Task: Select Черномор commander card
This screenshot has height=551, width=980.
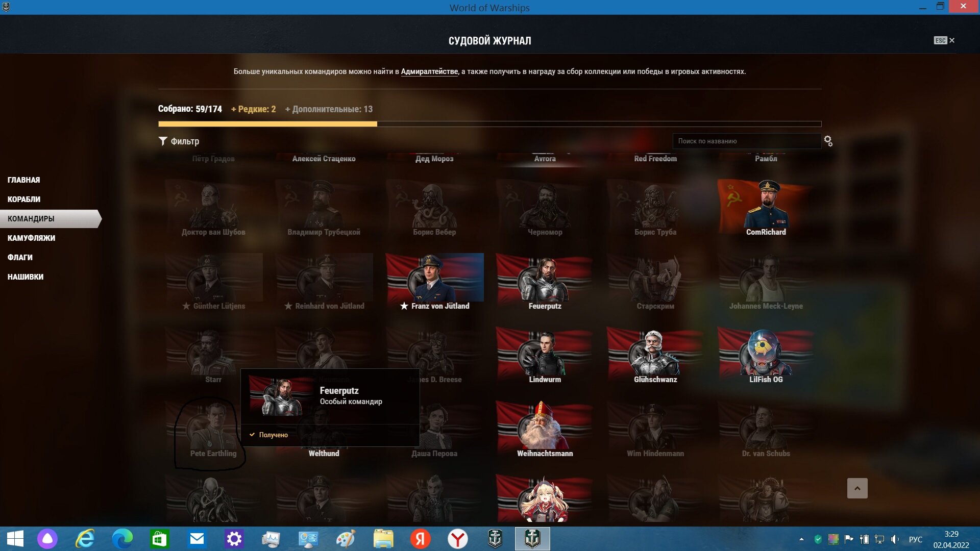Action: (x=545, y=208)
